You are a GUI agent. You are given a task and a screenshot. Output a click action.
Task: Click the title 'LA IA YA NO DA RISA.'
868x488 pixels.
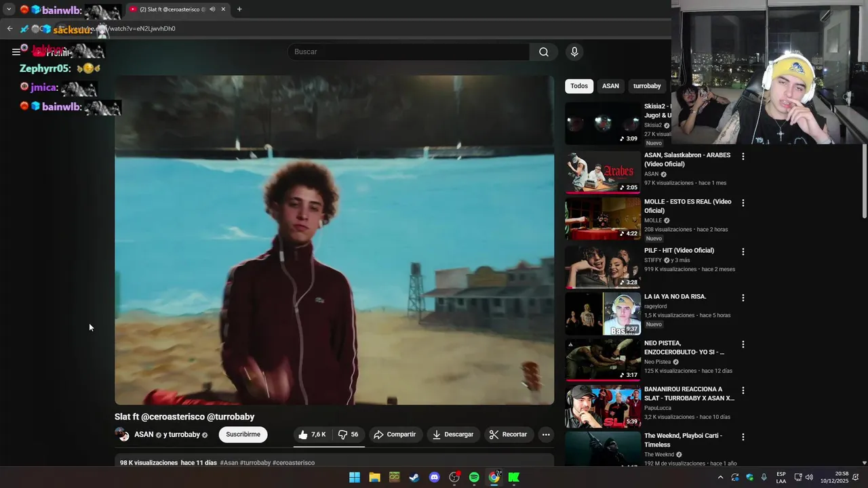point(675,297)
